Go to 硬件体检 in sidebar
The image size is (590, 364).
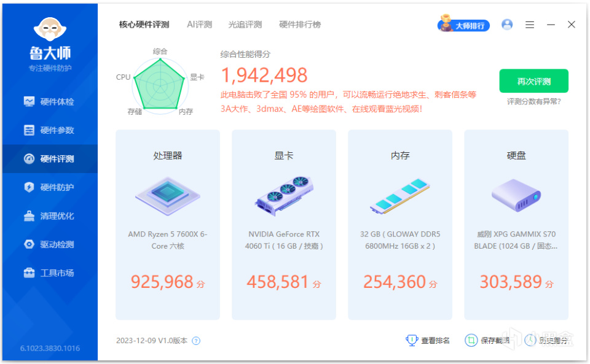50,101
